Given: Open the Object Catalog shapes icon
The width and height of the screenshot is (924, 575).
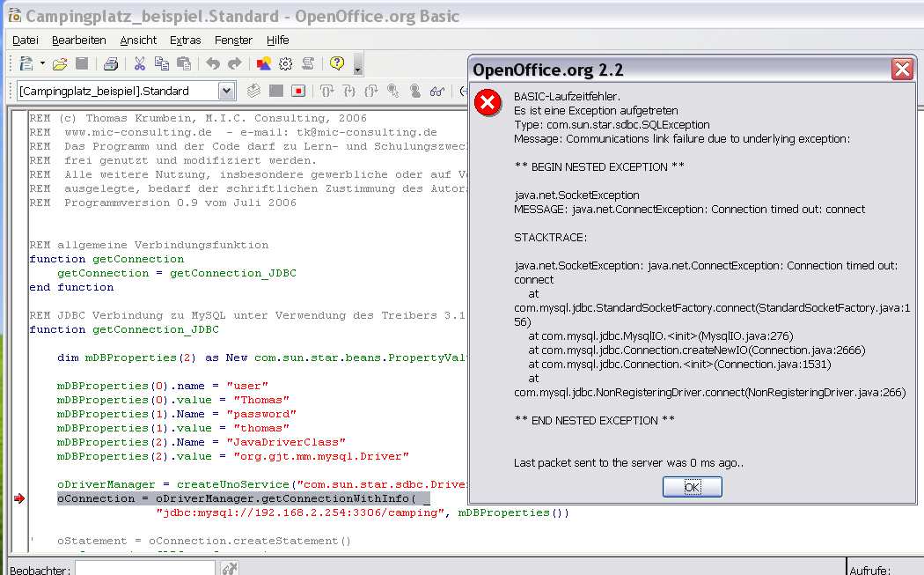Looking at the screenshot, I should (263, 63).
